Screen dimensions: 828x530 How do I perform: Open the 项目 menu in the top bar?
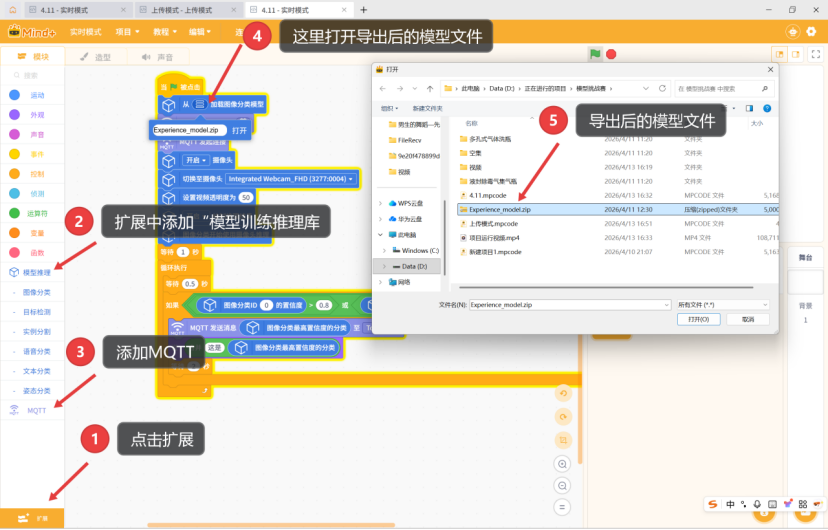pyautogui.click(x=126, y=32)
